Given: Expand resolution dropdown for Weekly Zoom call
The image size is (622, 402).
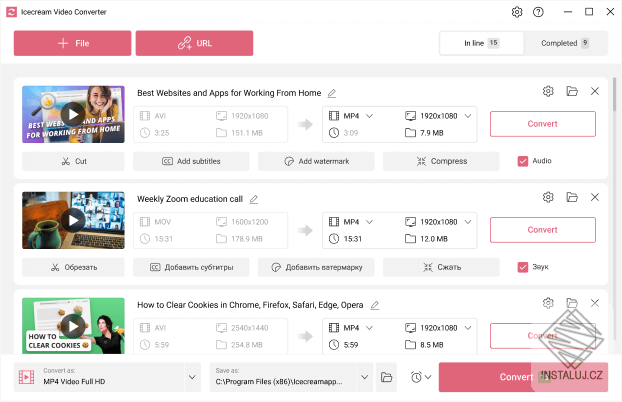Looking at the screenshot, I should click(468, 222).
